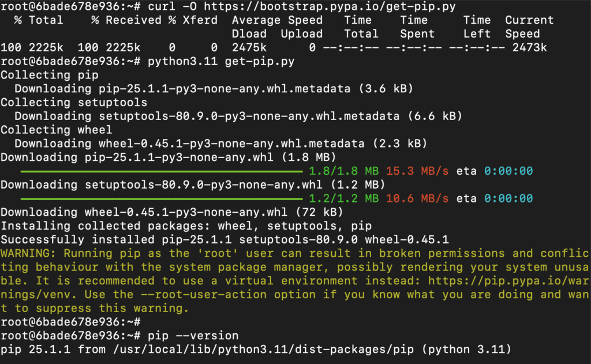Click the 'Collecting pip' line
This screenshot has height=364, width=591.
[x=50, y=75]
